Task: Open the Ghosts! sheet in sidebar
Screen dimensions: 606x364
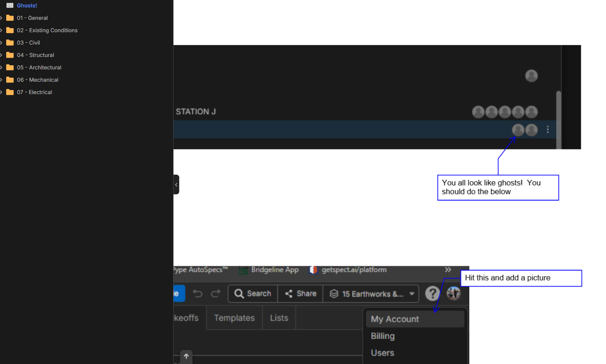Action: tap(27, 6)
